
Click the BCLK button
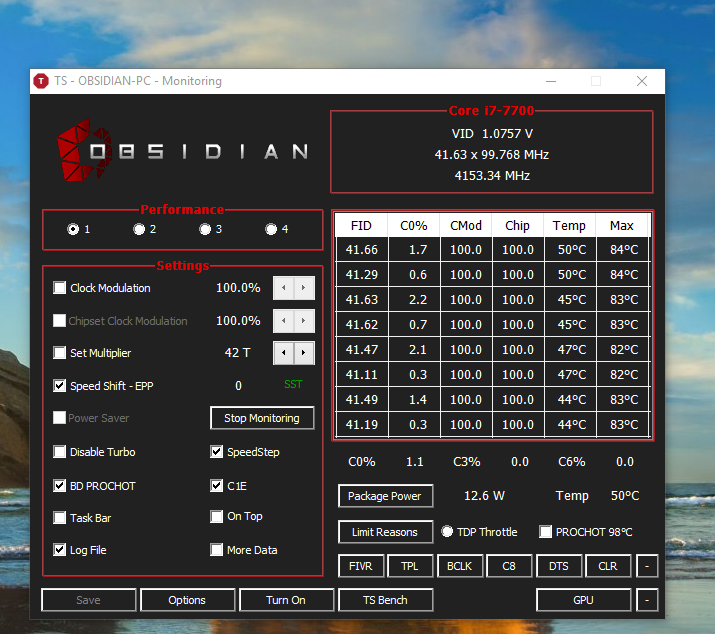460,566
